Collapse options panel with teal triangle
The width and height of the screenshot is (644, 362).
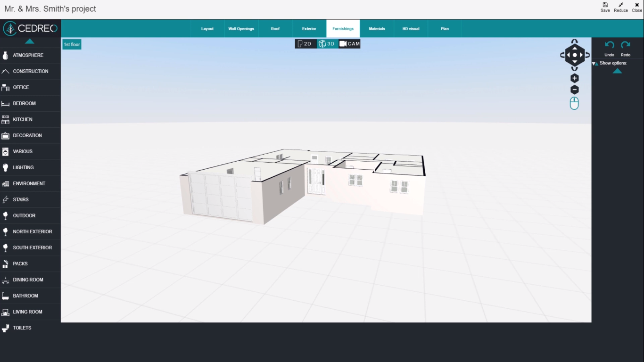coord(617,71)
